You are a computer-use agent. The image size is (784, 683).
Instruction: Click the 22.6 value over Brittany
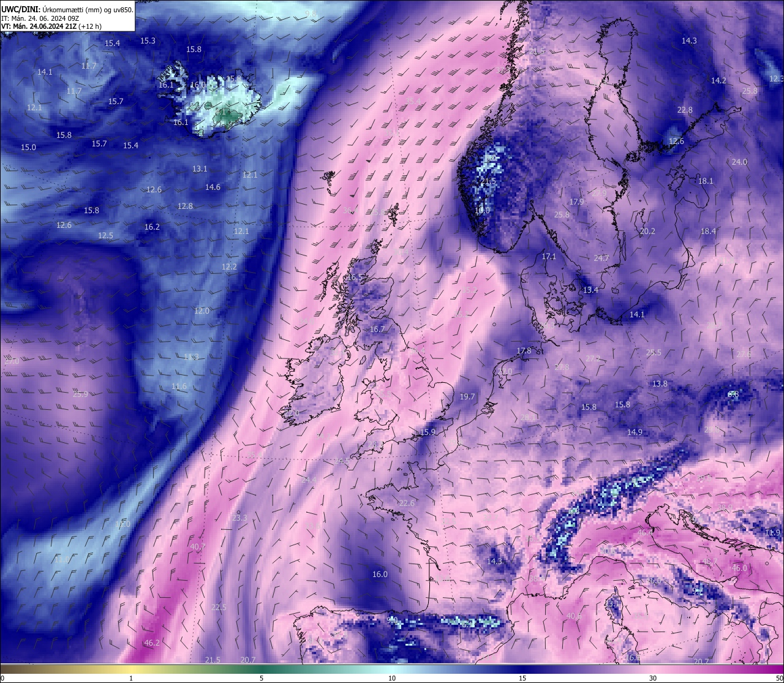(407, 504)
